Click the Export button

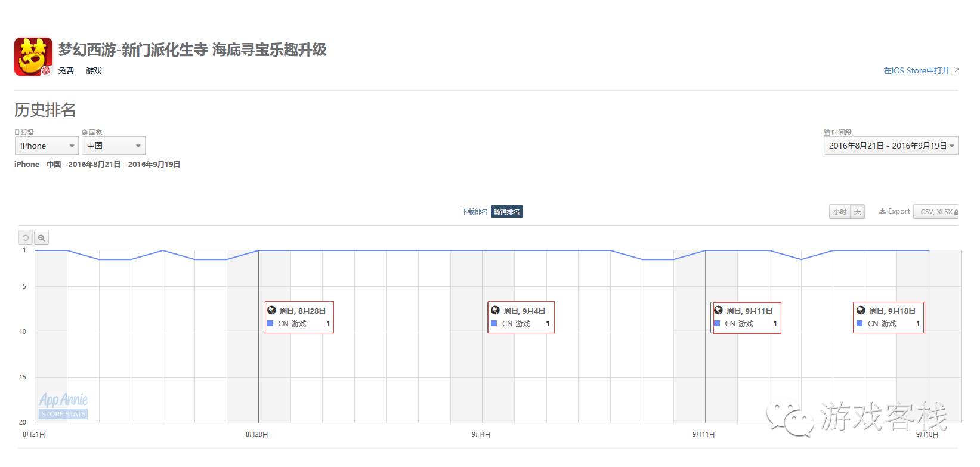895,211
